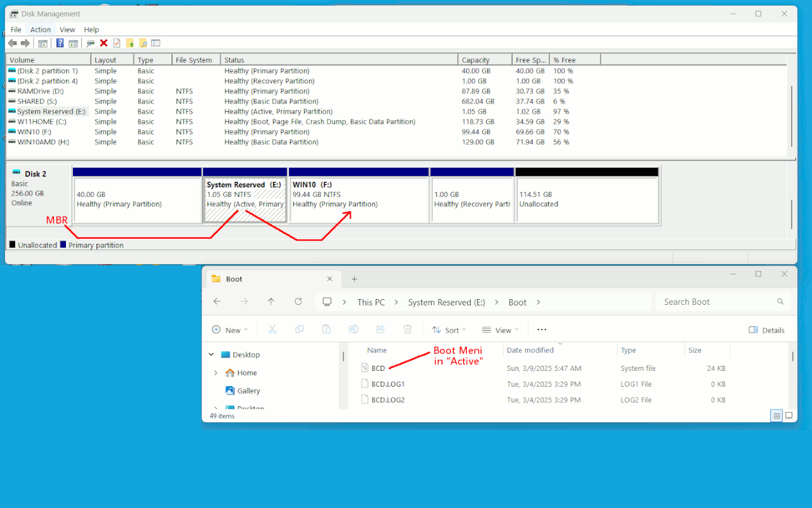Select the 114.51 GB Unallocated block
Screen dimensions: 812x508
pyautogui.click(x=587, y=196)
